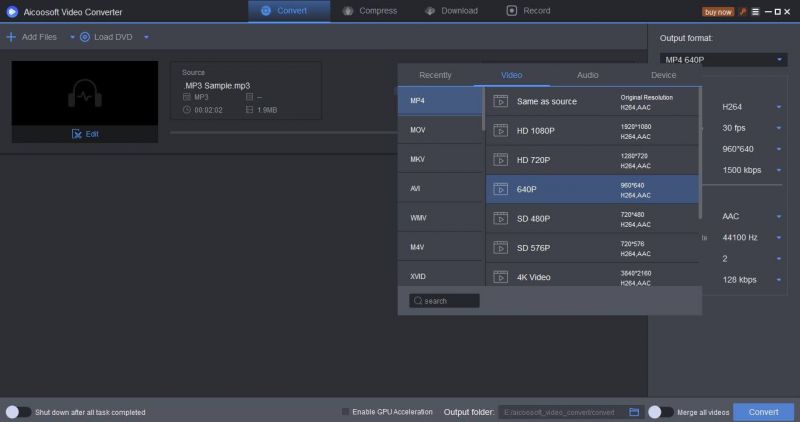Image resolution: width=800 pixels, height=422 pixels.
Task: Toggle Shut down after all task completed
Action: click(x=18, y=412)
